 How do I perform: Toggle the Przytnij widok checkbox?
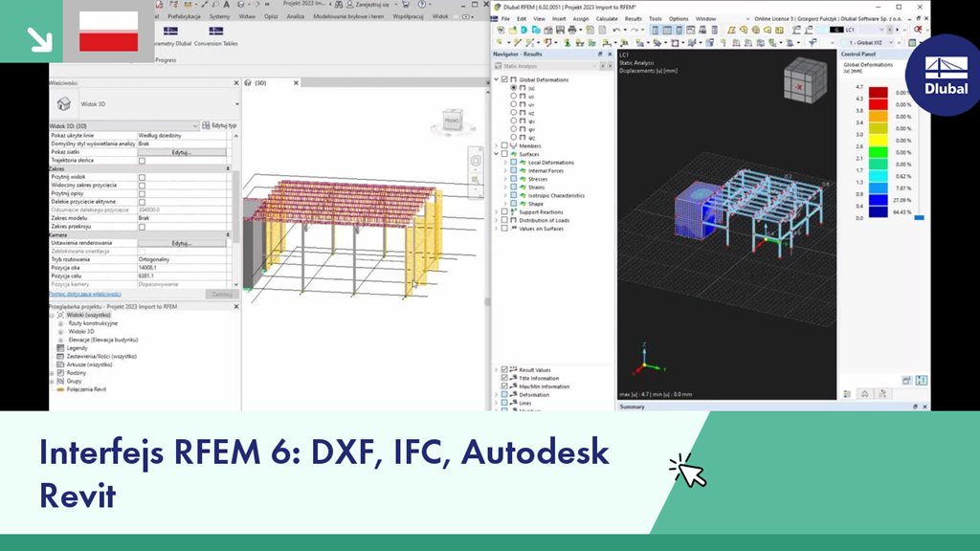click(142, 177)
